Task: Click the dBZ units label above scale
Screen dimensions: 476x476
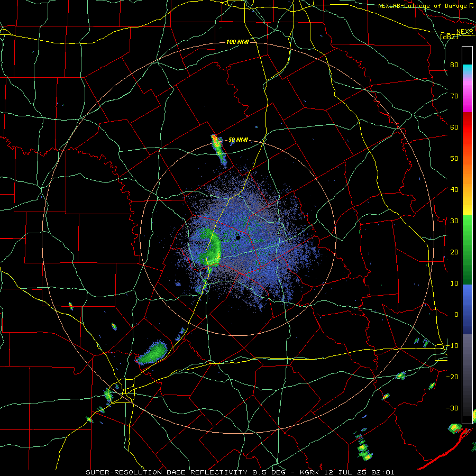Action: (x=449, y=36)
